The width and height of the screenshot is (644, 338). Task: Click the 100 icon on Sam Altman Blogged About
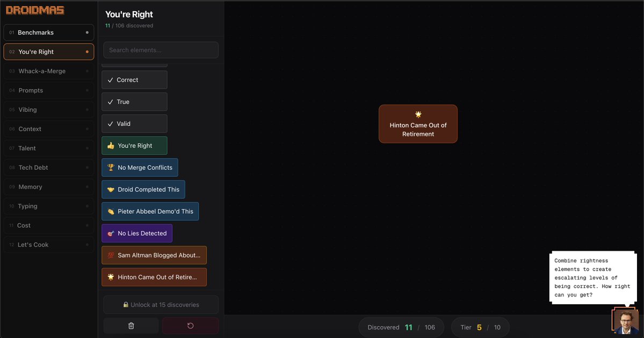click(x=111, y=255)
